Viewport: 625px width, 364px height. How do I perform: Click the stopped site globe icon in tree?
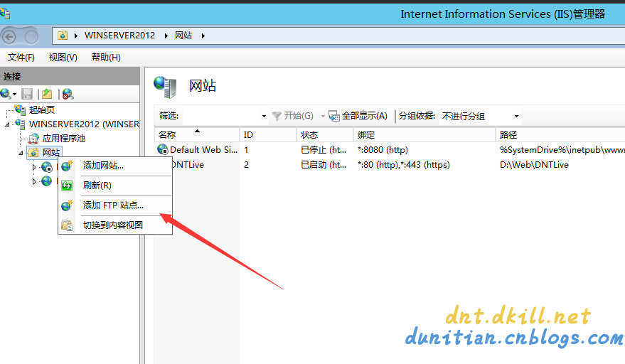pos(47,166)
